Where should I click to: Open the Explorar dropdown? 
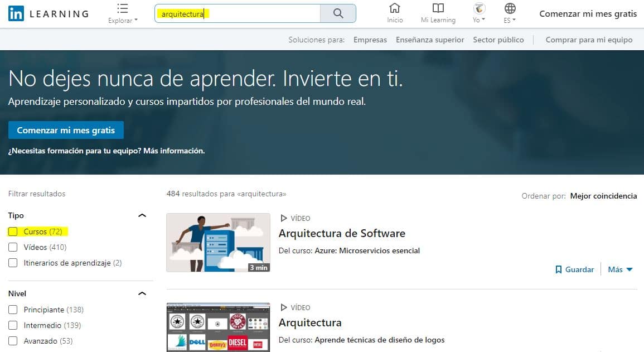pos(123,13)
